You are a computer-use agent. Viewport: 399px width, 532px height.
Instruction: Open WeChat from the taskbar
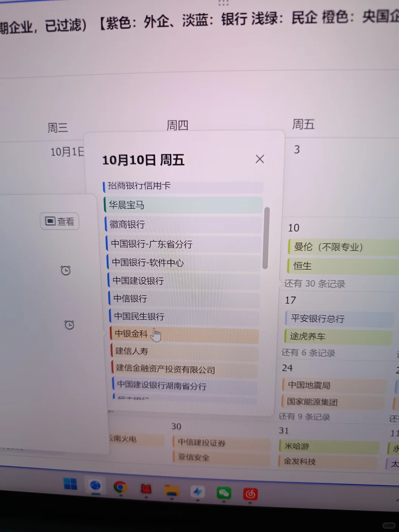(x=224, y=493)
